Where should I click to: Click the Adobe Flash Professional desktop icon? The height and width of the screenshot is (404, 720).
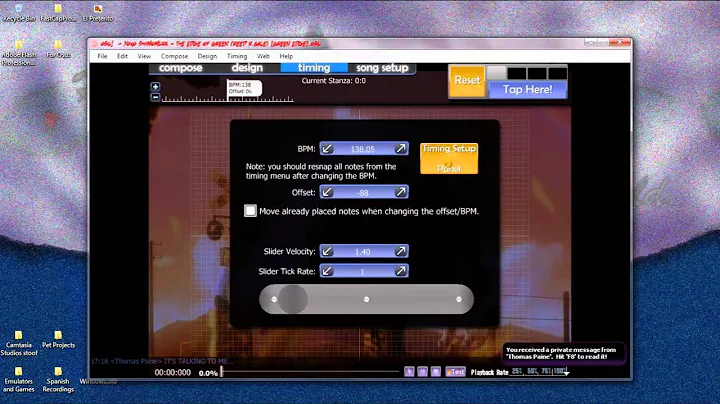tap(19, 53)
